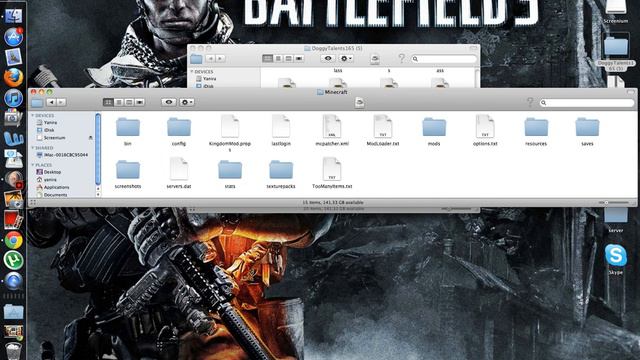Click the search field in Minecraft window
This screenshot has height=360, width=640.
coord(587,102)
